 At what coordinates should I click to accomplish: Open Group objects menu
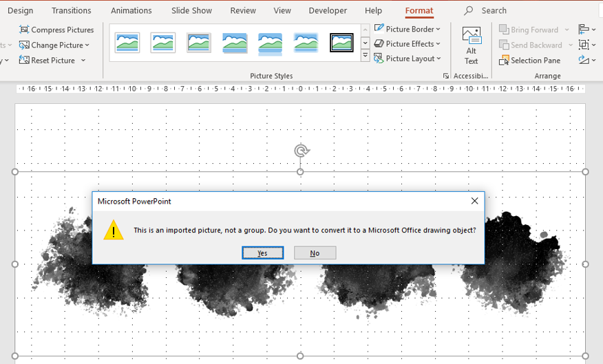coord(587,45)
